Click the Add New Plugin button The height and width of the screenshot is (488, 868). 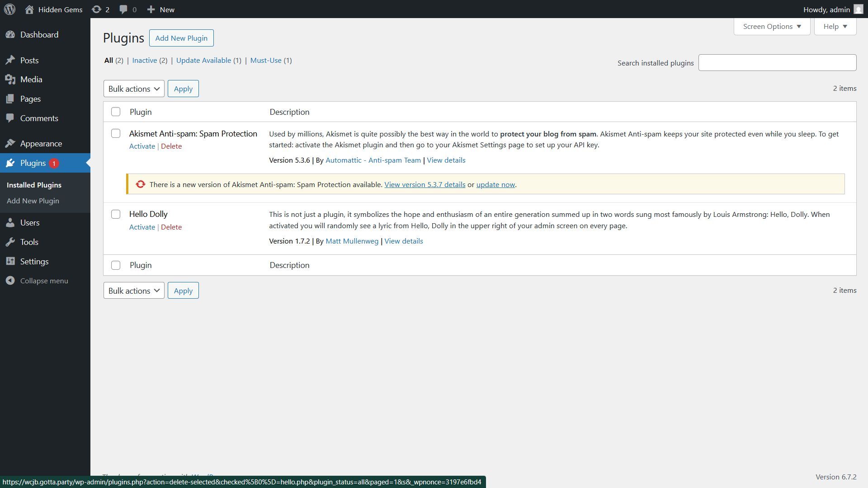point(181,38)
